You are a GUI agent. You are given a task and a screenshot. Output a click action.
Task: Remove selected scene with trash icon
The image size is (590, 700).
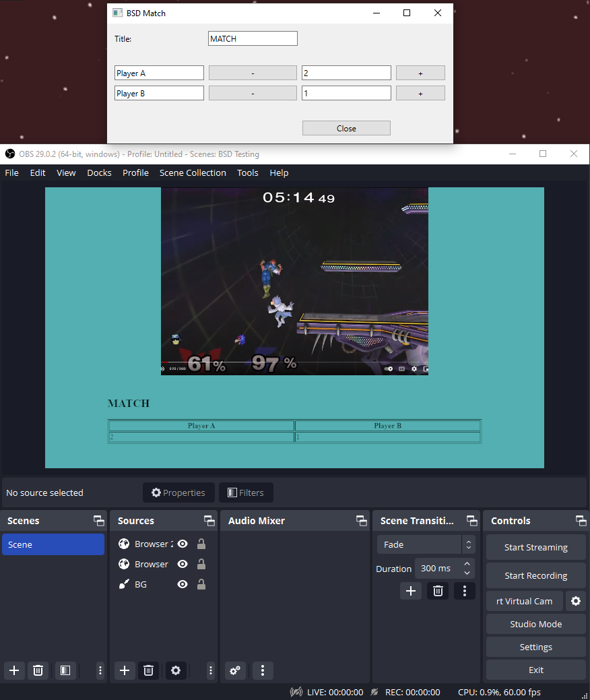pos(38,670)
